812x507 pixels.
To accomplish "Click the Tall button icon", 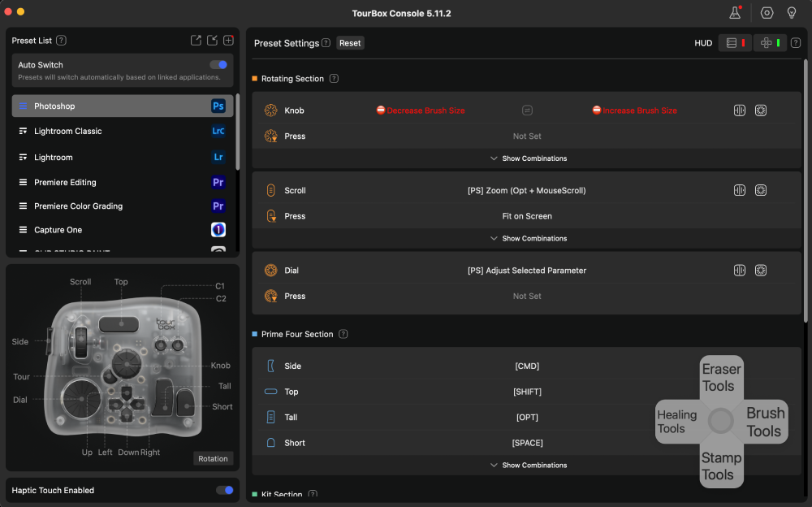I will (271, 418).
